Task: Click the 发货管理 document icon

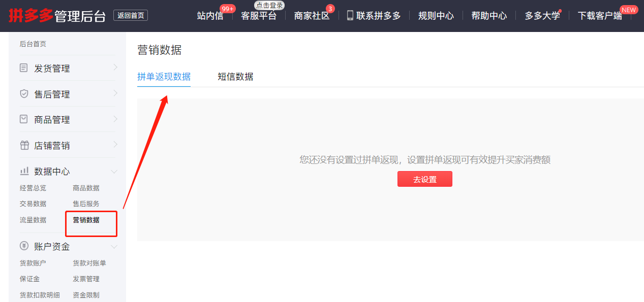Action: coord(24,68)
